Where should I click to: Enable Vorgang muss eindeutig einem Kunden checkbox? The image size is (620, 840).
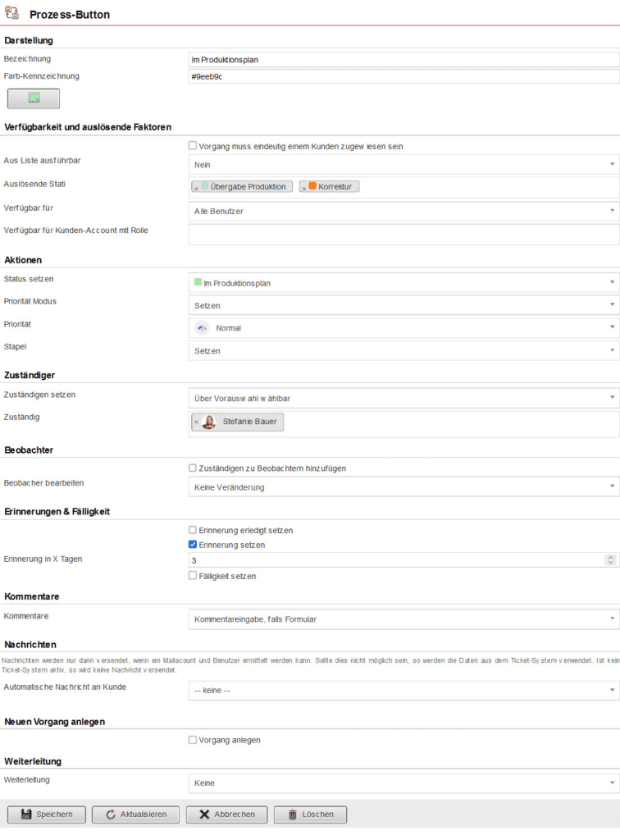point(192,145)
